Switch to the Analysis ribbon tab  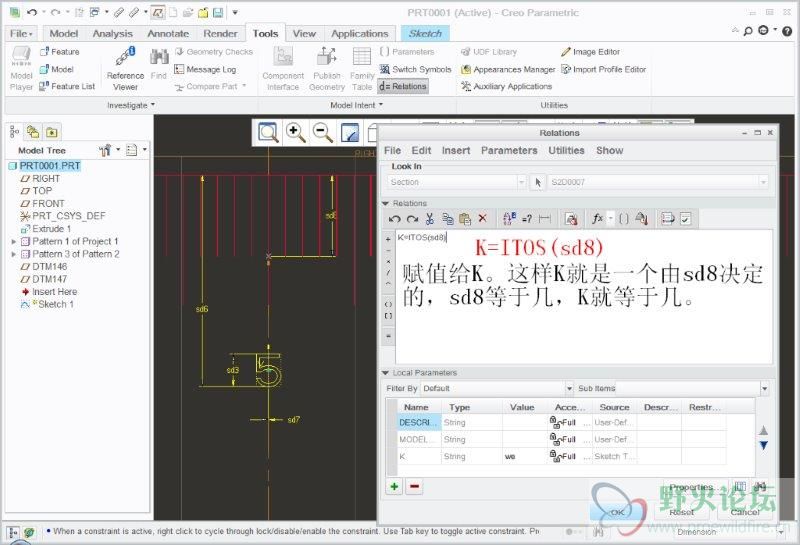coord(112,34)
